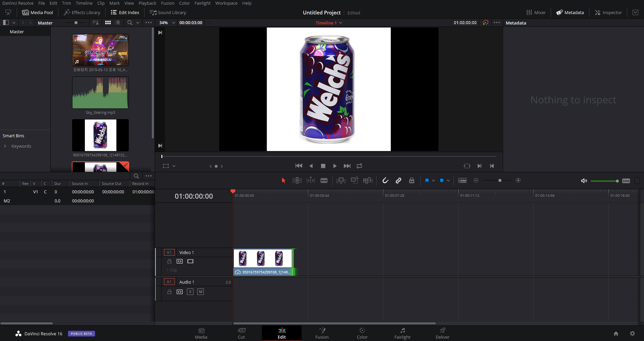
Task: Open the Media Pool panel
Action: 38,12
